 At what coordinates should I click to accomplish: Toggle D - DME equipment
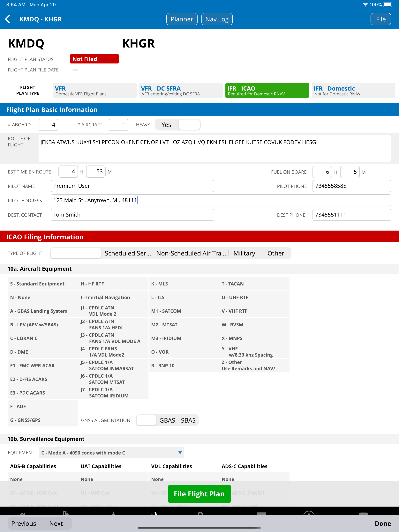[43, 352]
